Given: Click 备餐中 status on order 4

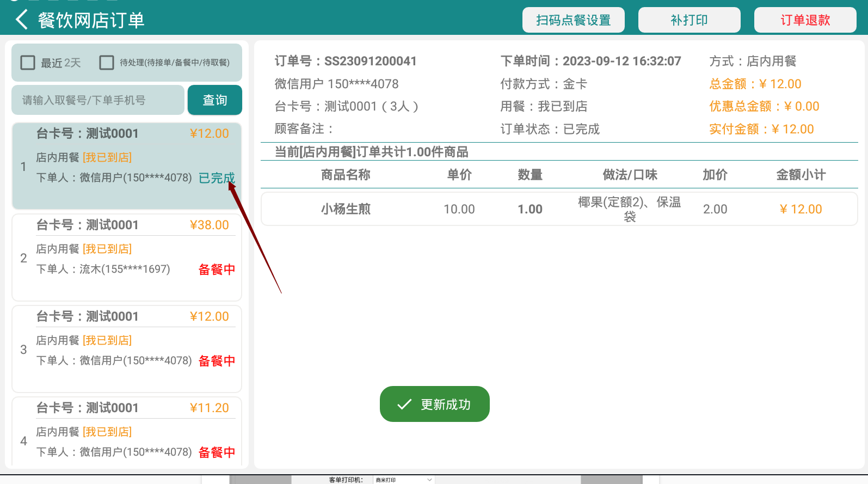Looking at the screenshot, I should point(217,452).
